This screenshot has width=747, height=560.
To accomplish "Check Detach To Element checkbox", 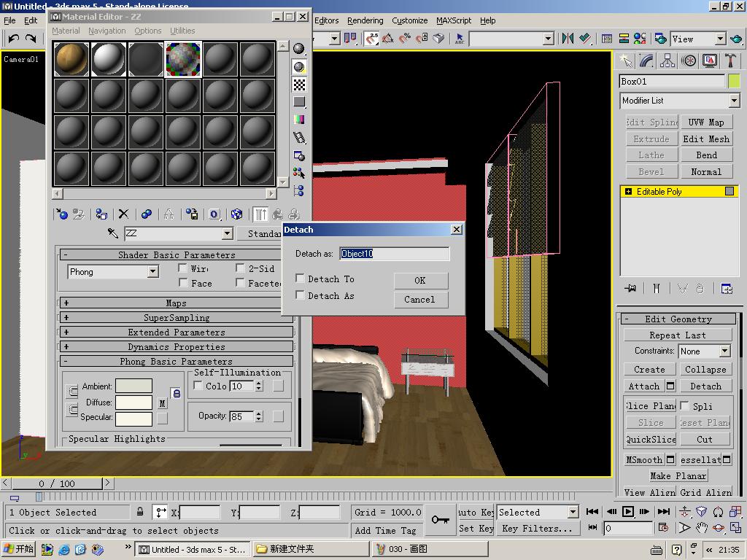I will [300, 278].
